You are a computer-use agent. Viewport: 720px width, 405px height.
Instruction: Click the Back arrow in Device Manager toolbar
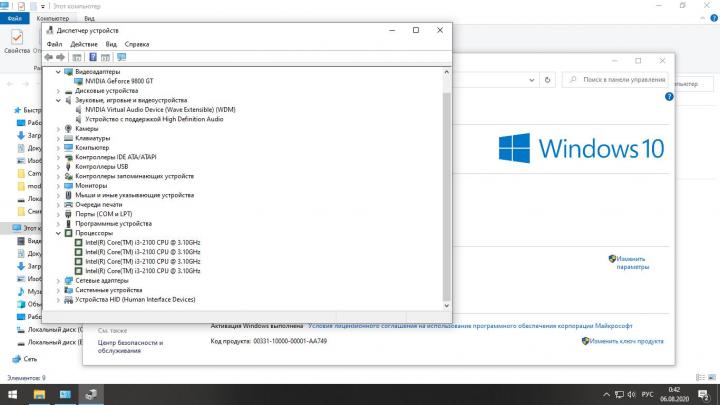[x=49, y=57]
